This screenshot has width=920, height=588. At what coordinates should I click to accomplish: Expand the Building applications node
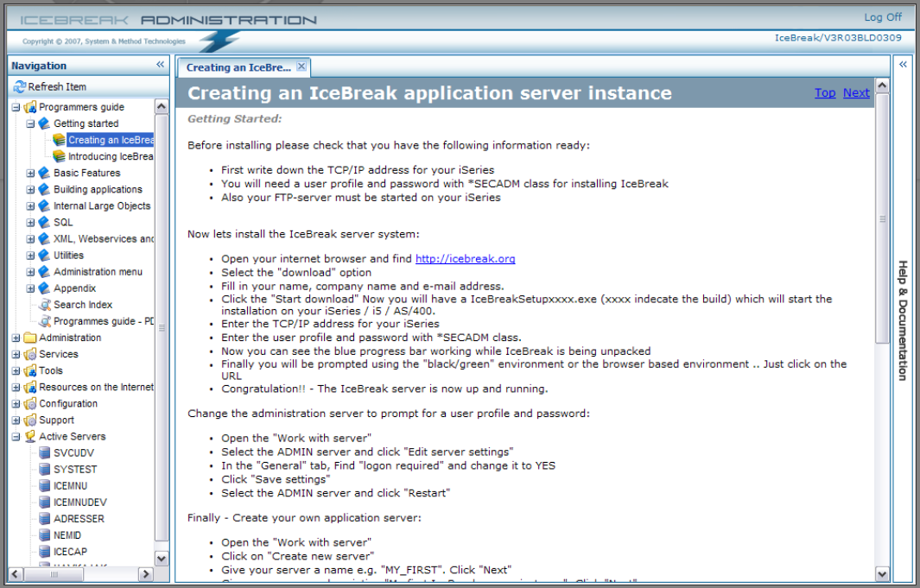(x=30, y=189)
